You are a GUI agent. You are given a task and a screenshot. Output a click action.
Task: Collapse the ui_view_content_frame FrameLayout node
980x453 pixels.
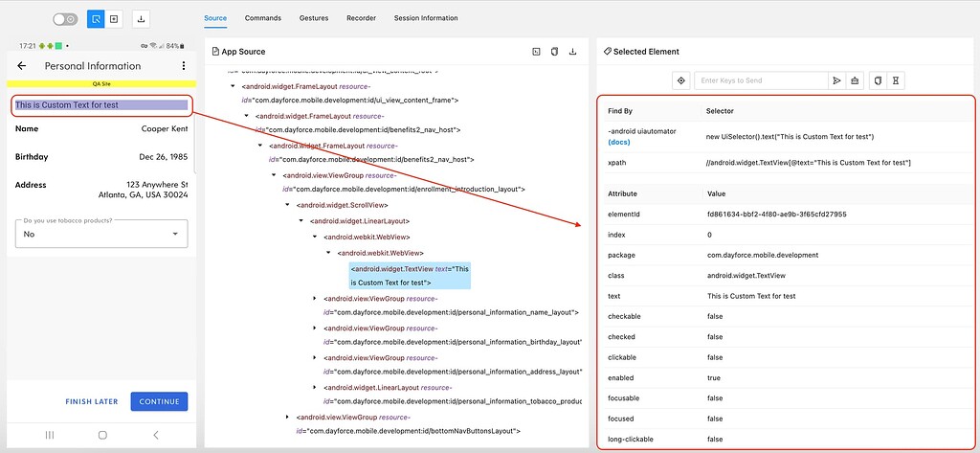click(234, 86)
